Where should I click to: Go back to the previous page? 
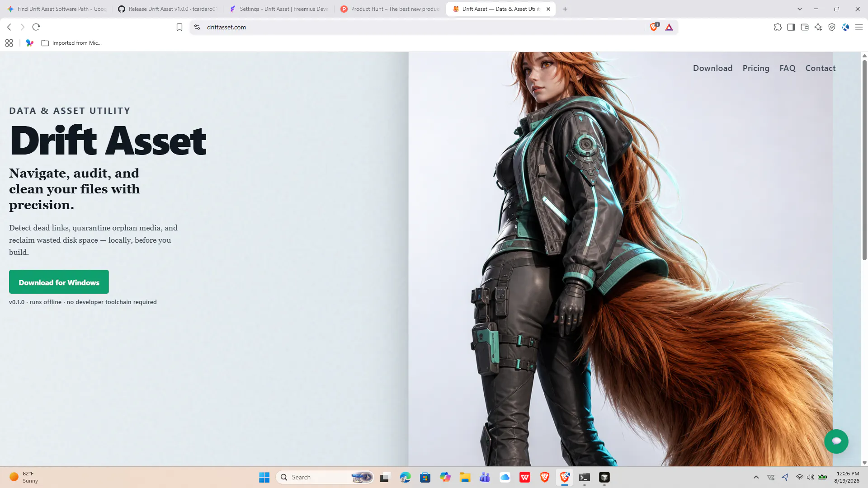(9, 27)
